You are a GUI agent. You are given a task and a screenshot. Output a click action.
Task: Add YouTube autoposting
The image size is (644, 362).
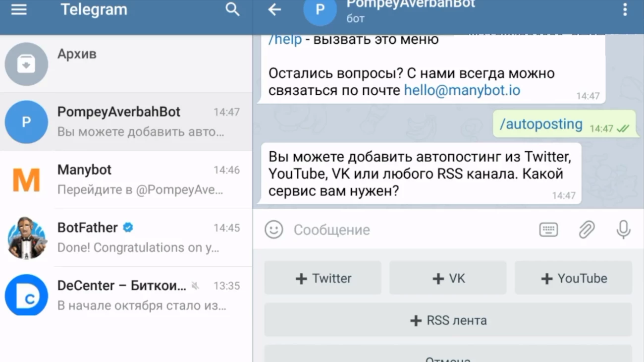click(574, 278)
